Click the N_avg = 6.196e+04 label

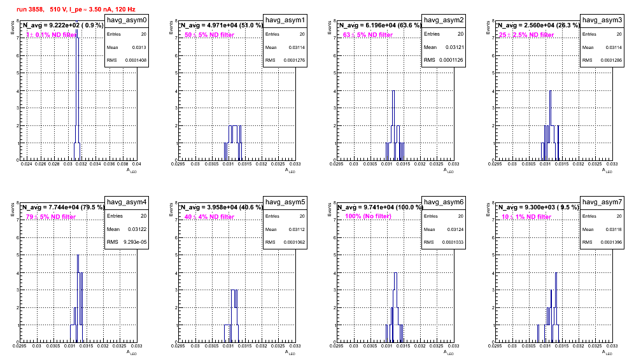pos(380,25)
